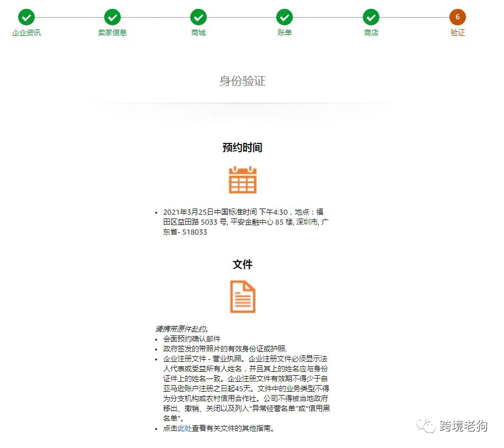The width and height of the screenshot is (504, 448).
Task: Switch to the 账单 step
Action: click(285, 33)
